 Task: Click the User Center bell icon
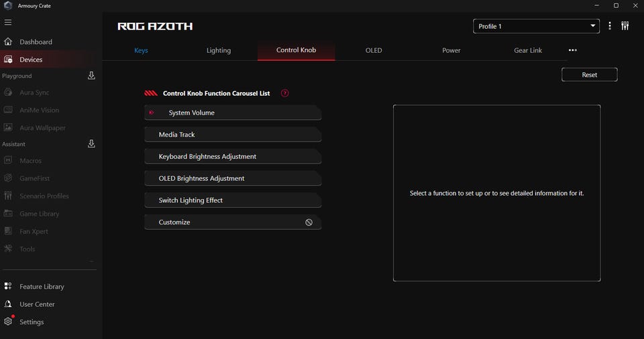(x=8, y=304)
